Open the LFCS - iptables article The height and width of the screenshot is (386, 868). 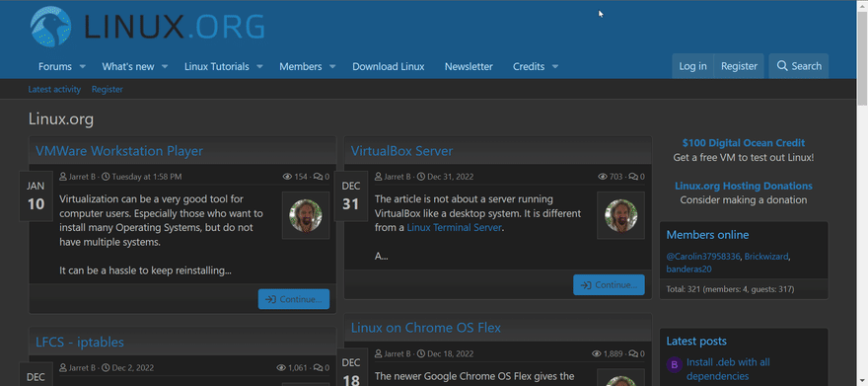pyautogui.click(x=80, y=342)
